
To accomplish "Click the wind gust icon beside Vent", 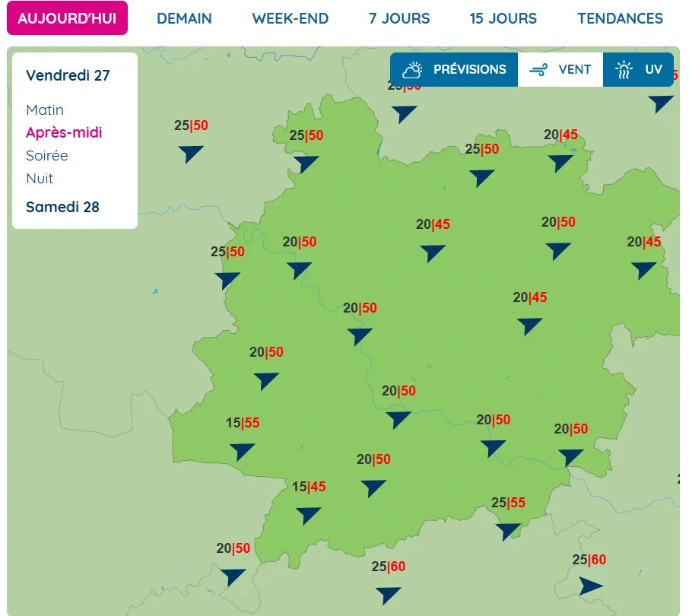I will click(539, 70).
